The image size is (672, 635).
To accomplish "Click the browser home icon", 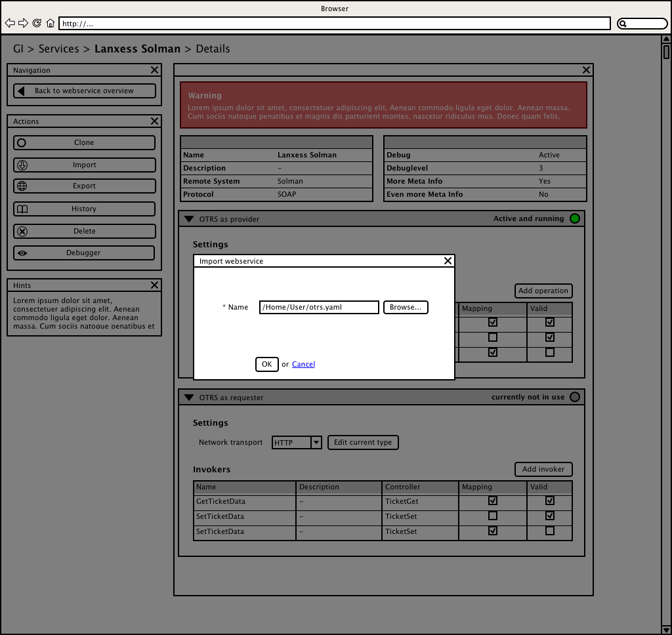I will click(50, 24).
